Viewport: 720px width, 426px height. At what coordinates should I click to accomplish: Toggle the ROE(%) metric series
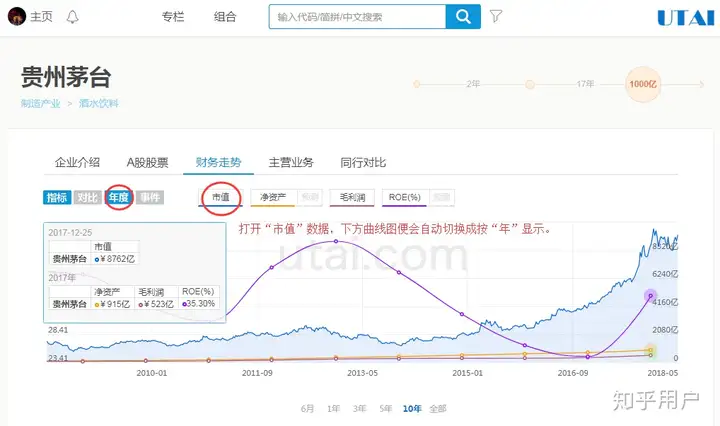[x=405, y=197]
